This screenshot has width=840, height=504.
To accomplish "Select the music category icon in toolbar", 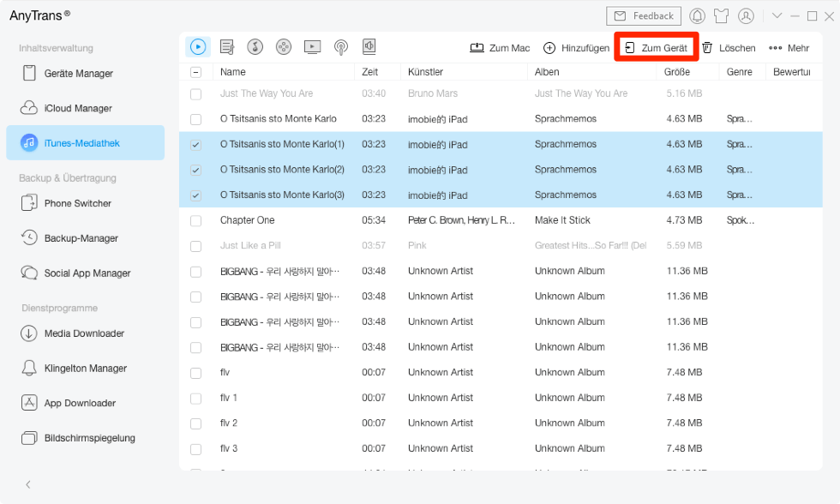I will [x=198, y=47].
